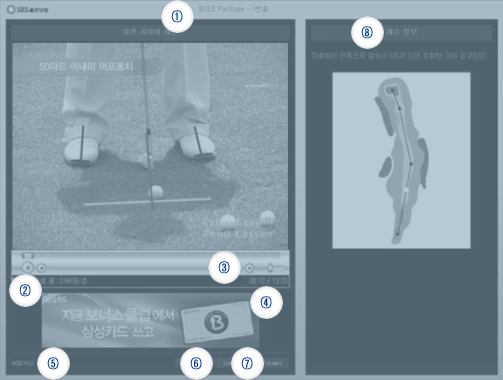
Task: Open the VOD FAQ link
Action: pos(23,363)
